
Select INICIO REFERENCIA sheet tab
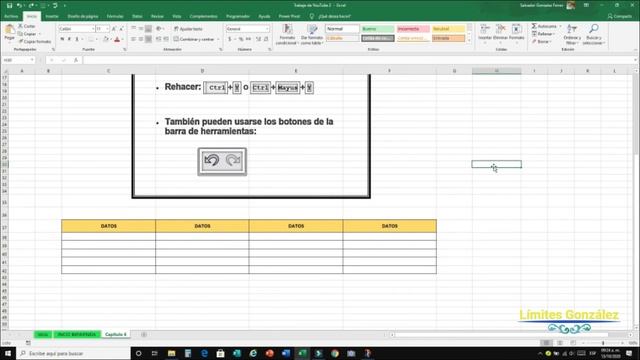click(x=77, y=334)
